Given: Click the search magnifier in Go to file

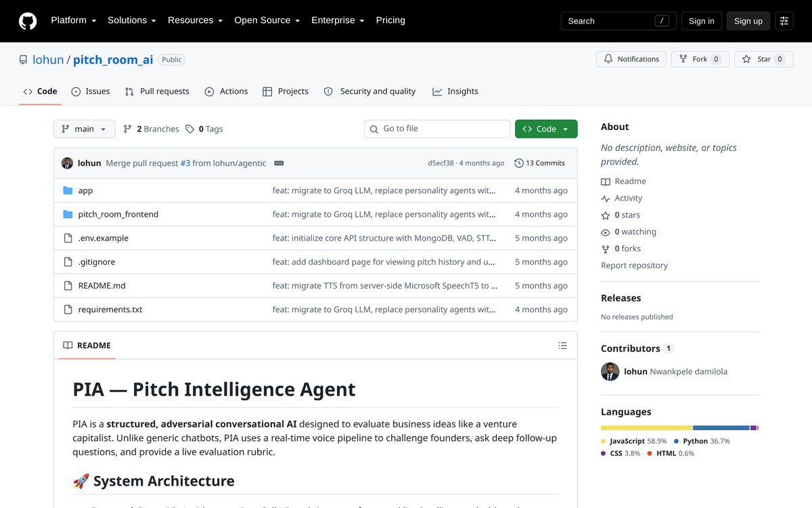Looking at the screenshot, I should (374, 129).
